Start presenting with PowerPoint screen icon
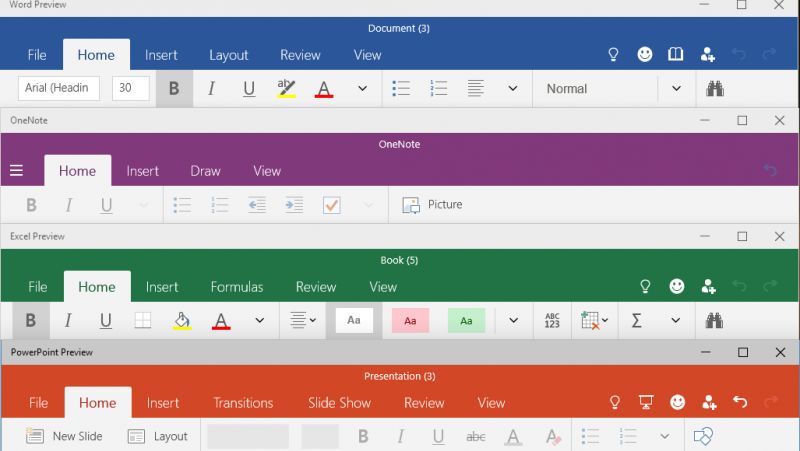Image resolution: width=800 pixels, height=451 pixels. pos(646,402)
